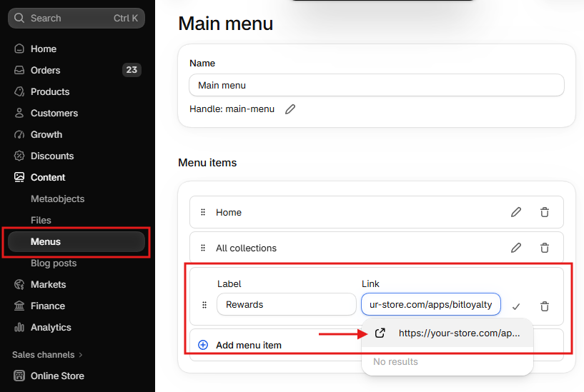
Task: Delete the Home menu item
Action: click(545, 212)
